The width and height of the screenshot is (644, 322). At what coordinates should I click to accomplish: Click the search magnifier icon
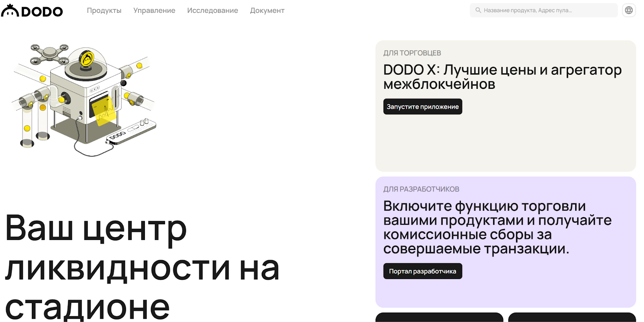[x=478, y=10]
